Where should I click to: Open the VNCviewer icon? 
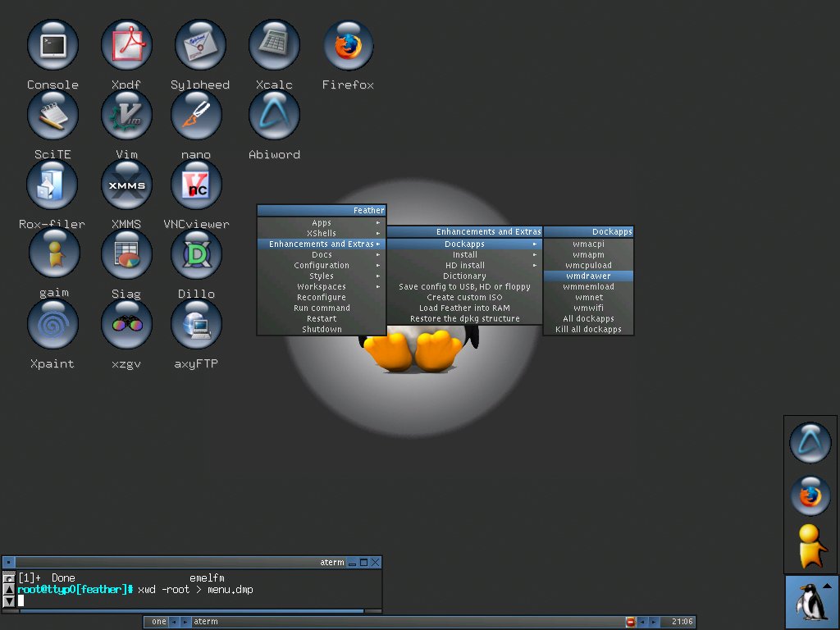(196, 185)
